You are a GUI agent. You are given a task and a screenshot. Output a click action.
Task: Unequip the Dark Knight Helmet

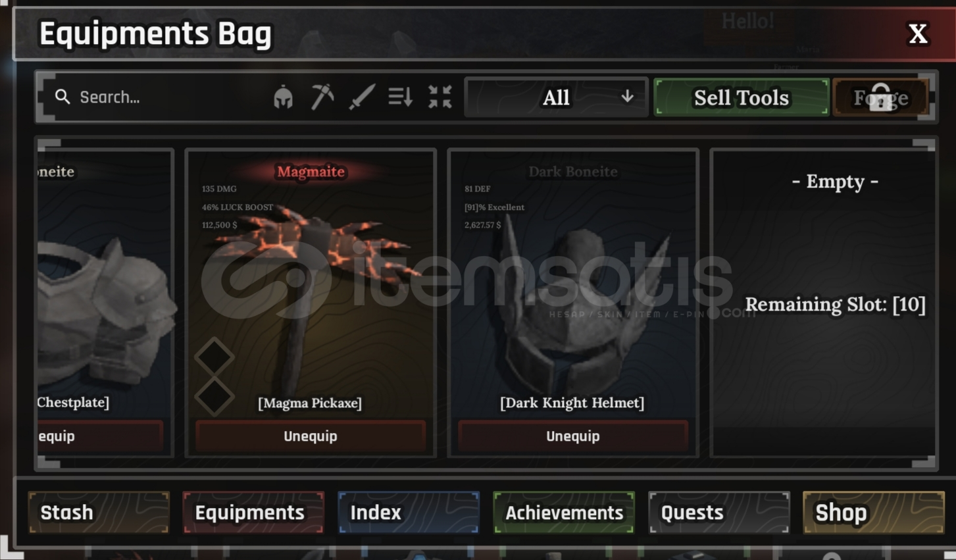point(573,436)
